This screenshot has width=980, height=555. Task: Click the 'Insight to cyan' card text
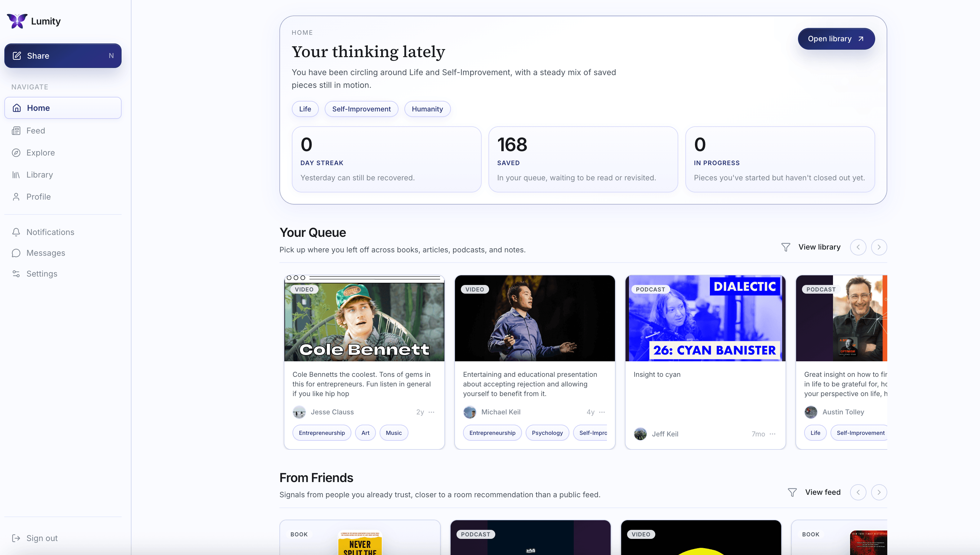[657, 375]
